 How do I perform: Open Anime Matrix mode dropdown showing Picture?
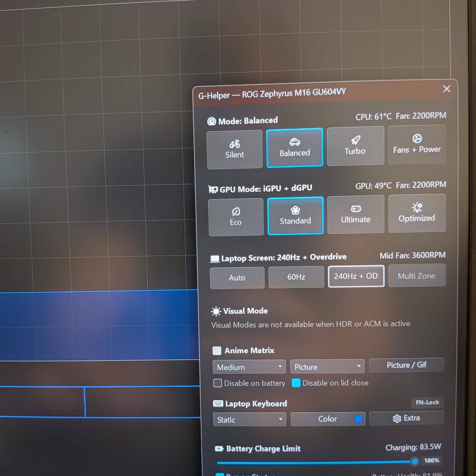click(x=327, y=367)
